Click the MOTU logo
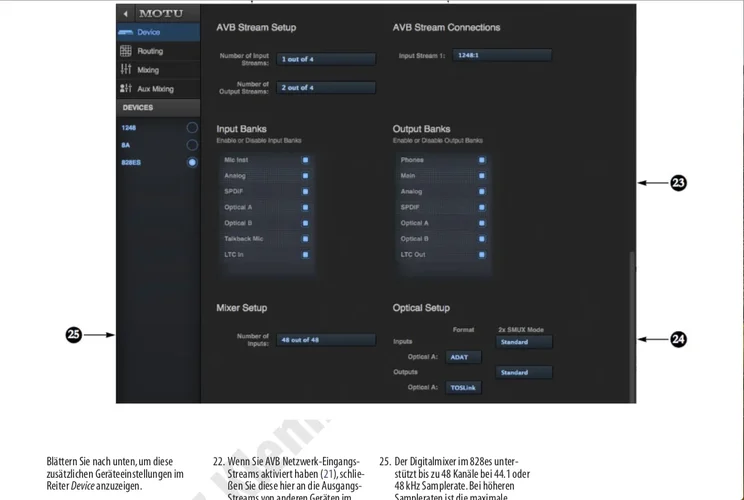This screenshot has width=744, height=500. [161, 14]
